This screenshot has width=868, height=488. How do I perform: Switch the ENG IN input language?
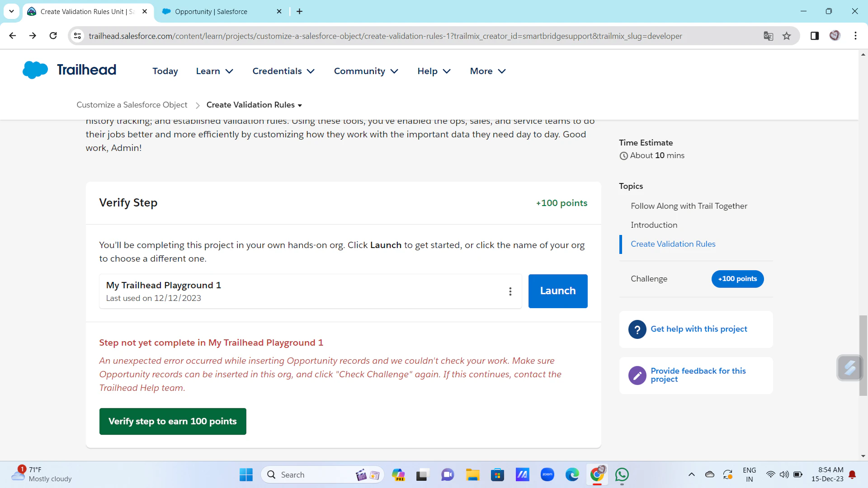749,474
